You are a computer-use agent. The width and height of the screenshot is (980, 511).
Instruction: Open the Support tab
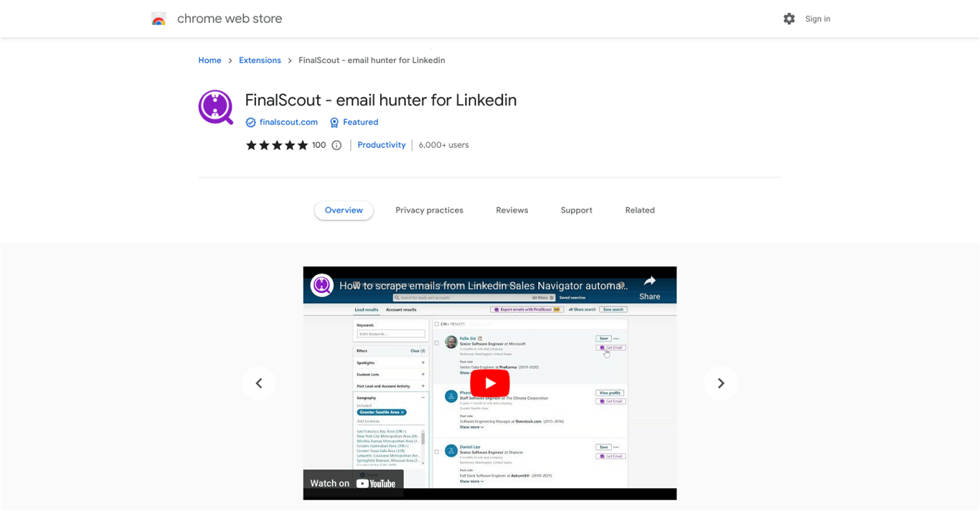(577, 210)
